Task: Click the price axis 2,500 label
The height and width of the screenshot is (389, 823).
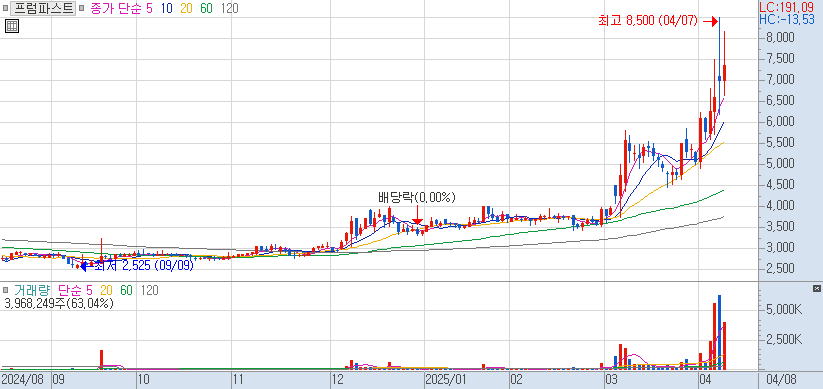Action: 779,269
